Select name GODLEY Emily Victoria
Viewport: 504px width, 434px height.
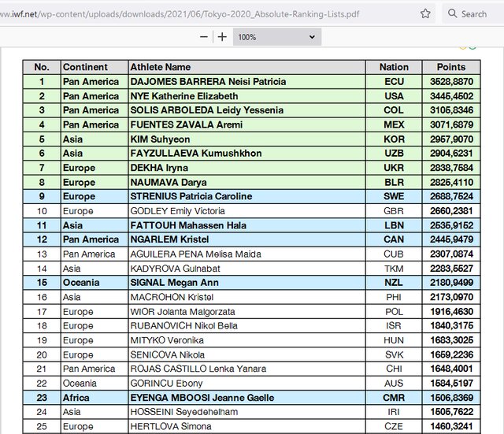click(x=177, y=211)
